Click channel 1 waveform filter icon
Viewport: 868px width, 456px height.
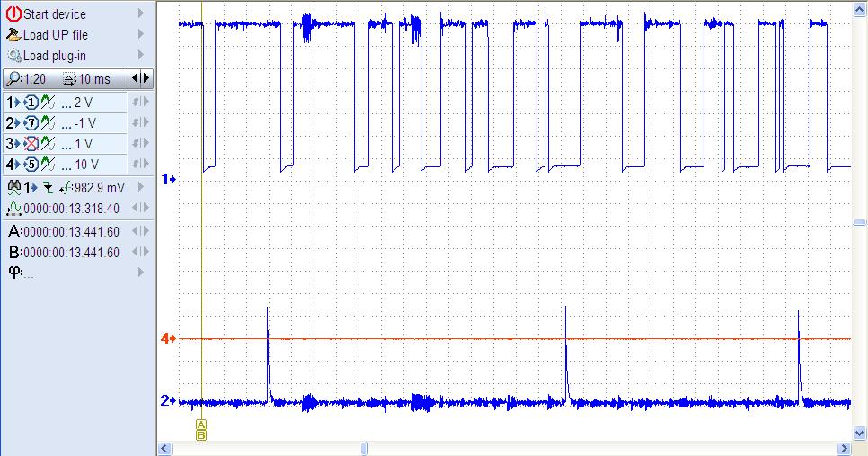pyautogui.click(x=49, y=103)
